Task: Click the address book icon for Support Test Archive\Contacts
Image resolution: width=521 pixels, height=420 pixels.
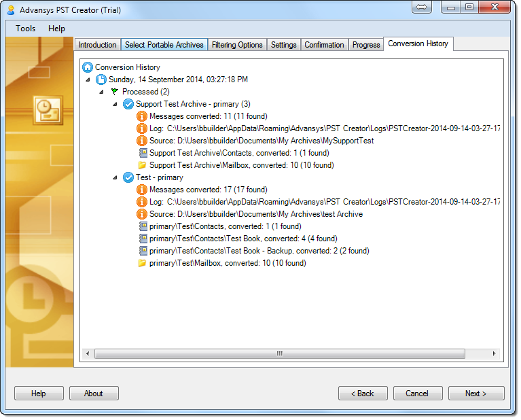Action: 143,153
